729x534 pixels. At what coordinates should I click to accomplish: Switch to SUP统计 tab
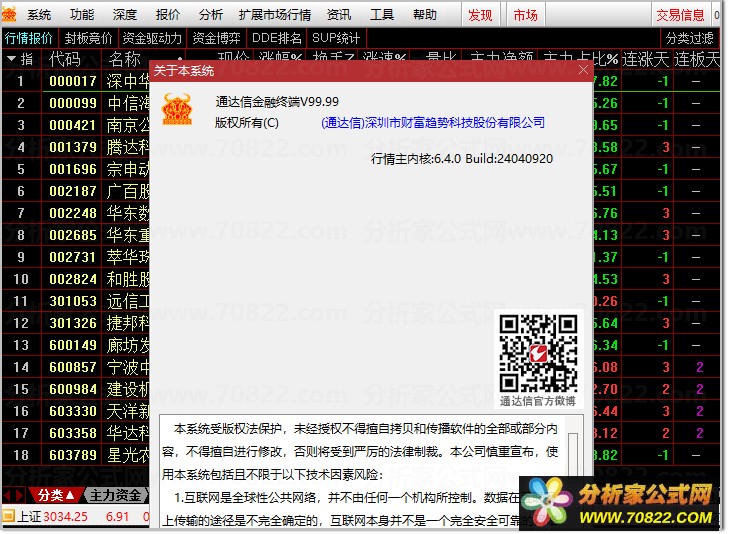[336, 38]
